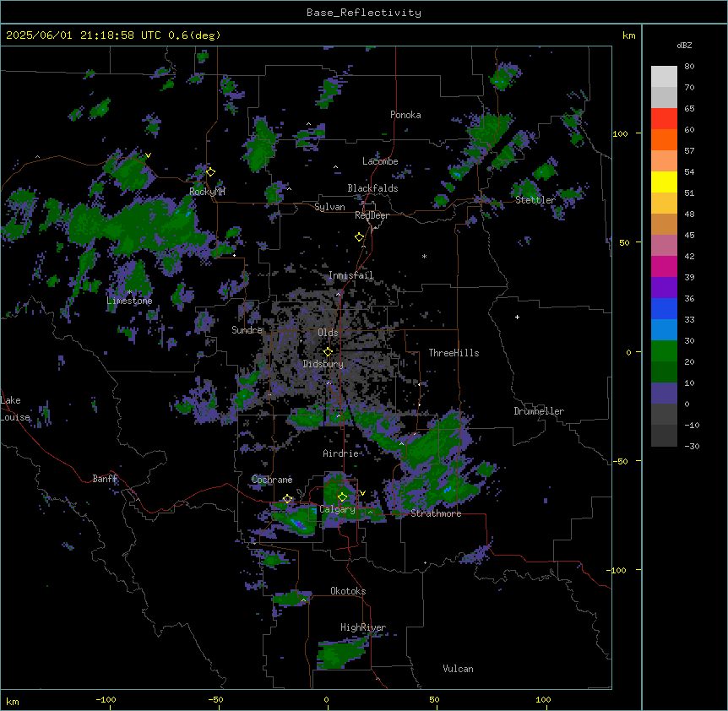Select the Cochrane label
Viewport: 728px width, 711px height.
tap(272, 480)
